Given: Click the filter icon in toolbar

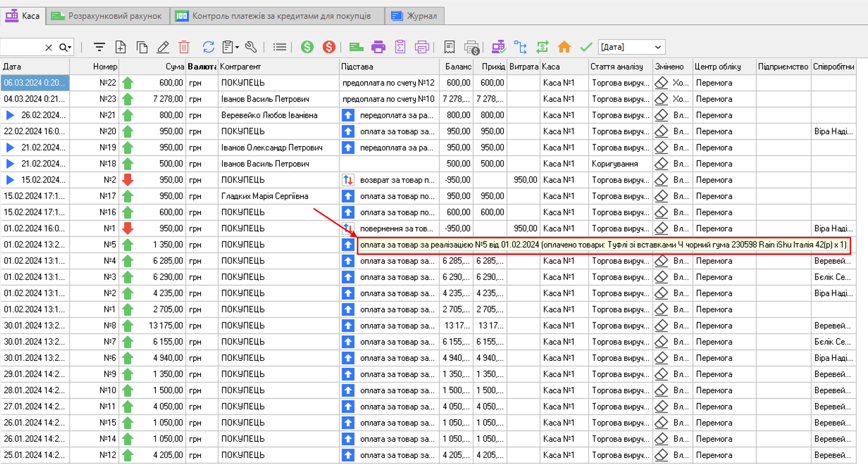Looking at the screenshot, I should point(99,47).
